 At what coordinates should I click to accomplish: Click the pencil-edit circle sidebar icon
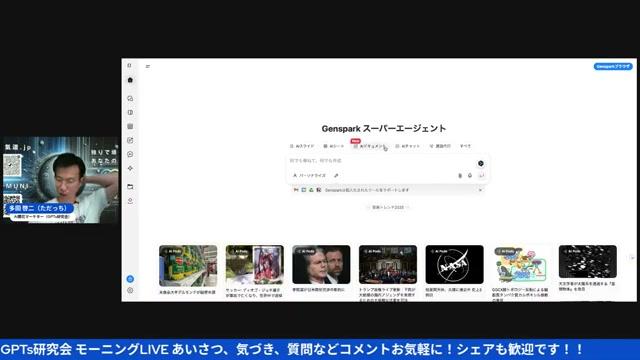[130, 140]
